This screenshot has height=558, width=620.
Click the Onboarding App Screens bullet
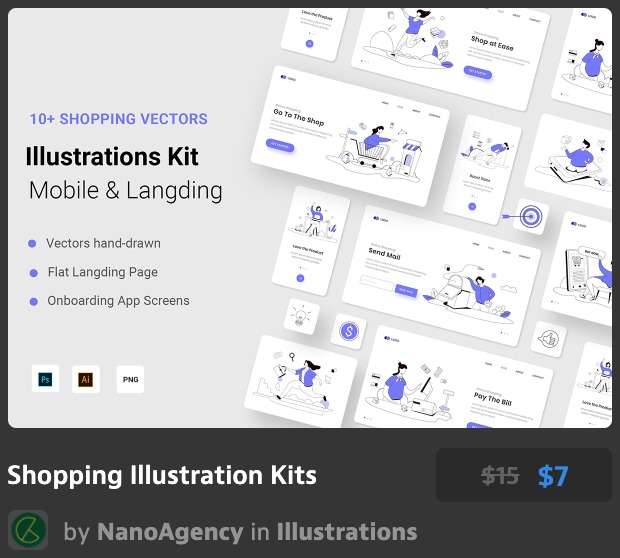point(118,300)
